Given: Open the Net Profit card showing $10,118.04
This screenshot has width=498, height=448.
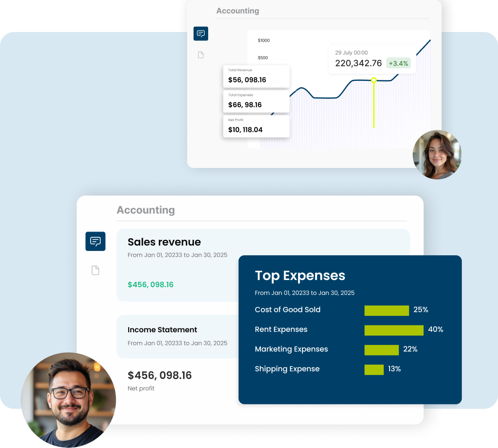Looking at the screenshot, I should point(256,126).
